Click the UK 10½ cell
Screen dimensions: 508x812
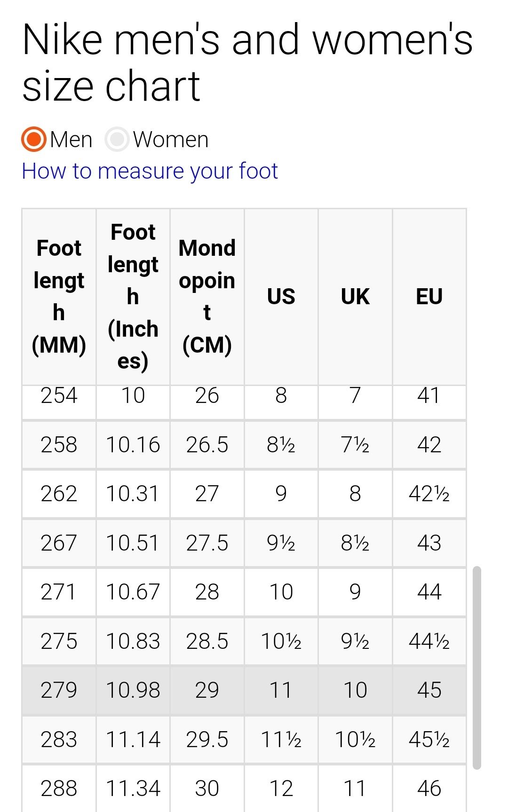[355, 740]
